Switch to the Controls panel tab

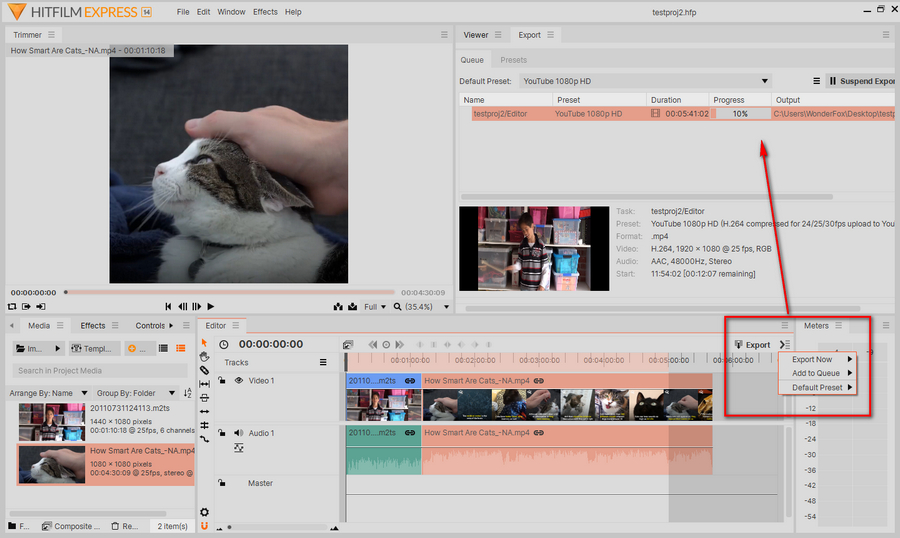(x=150, y=326)
